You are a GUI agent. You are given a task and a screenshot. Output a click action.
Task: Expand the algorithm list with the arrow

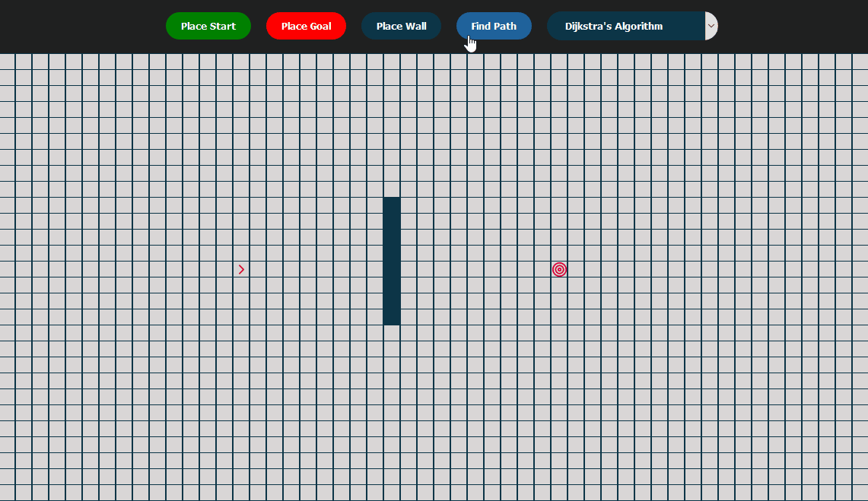[711, 26]
